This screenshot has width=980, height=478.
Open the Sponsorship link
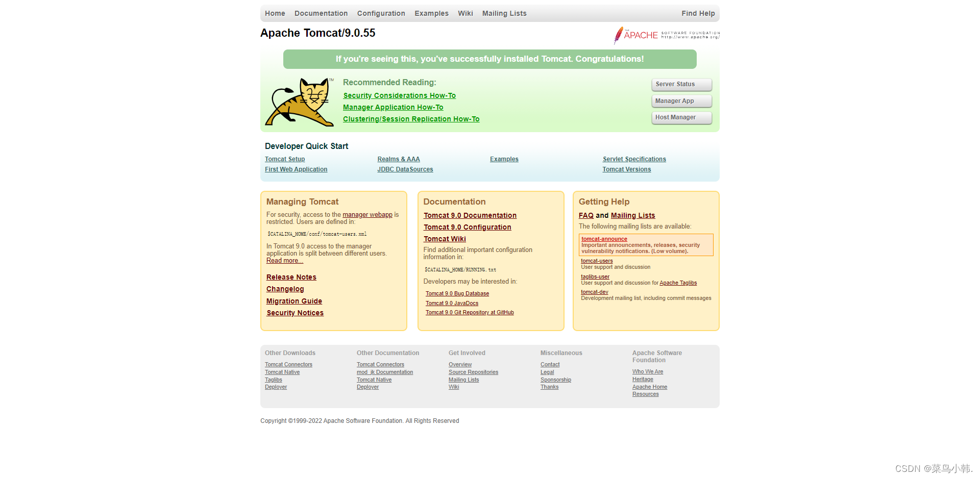pyautogui.click(x=556, y=380)
